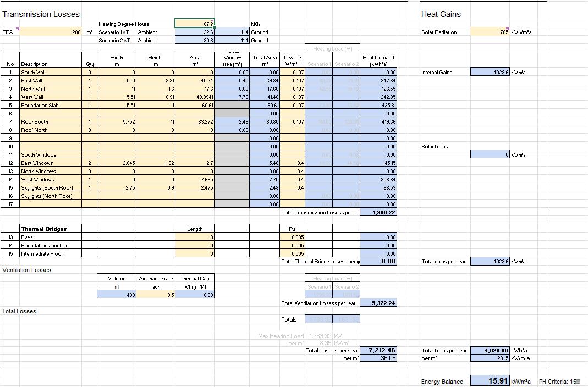Click the Solar Radiation value 785
Viewport: 588px width, 387px height.
click(x=490, y=32)
